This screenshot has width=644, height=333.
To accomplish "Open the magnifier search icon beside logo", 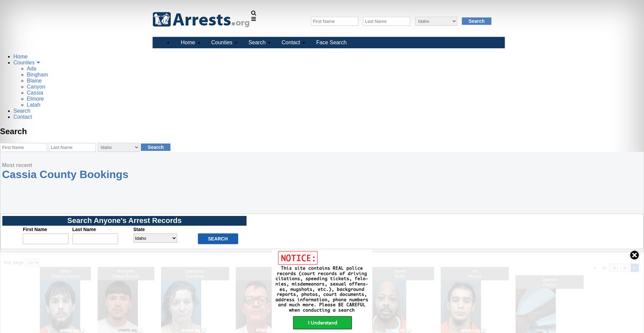I will tap(254, 13).
